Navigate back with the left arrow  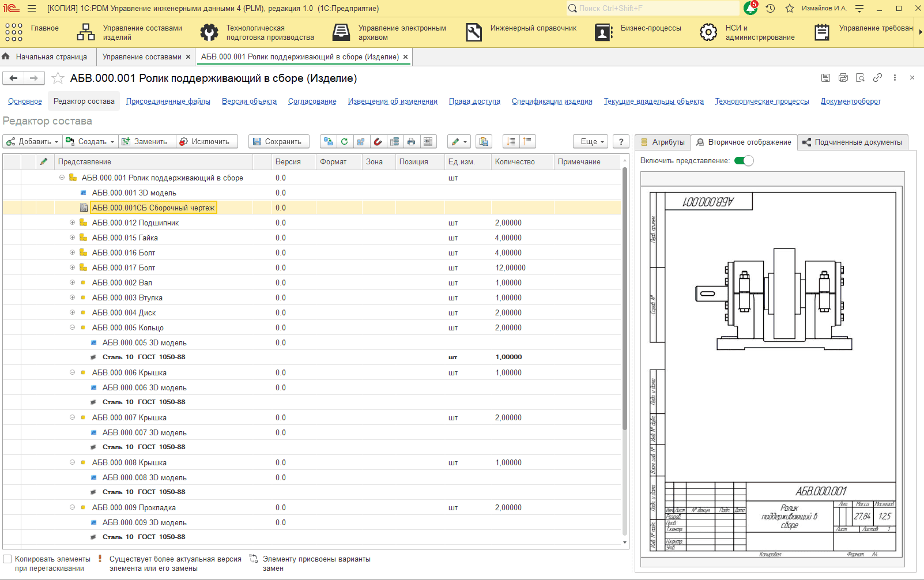tap(14, 78)
